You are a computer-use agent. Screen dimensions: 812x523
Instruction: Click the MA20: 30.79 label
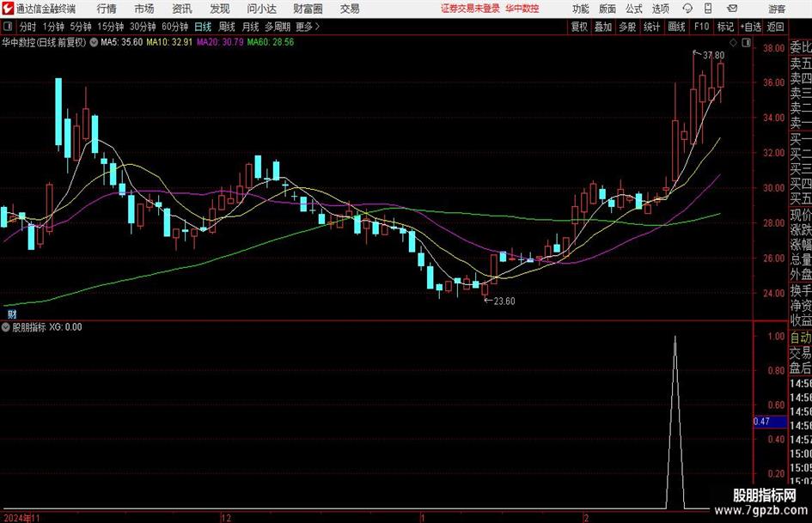pyautogui.click(x=220, y=42)
